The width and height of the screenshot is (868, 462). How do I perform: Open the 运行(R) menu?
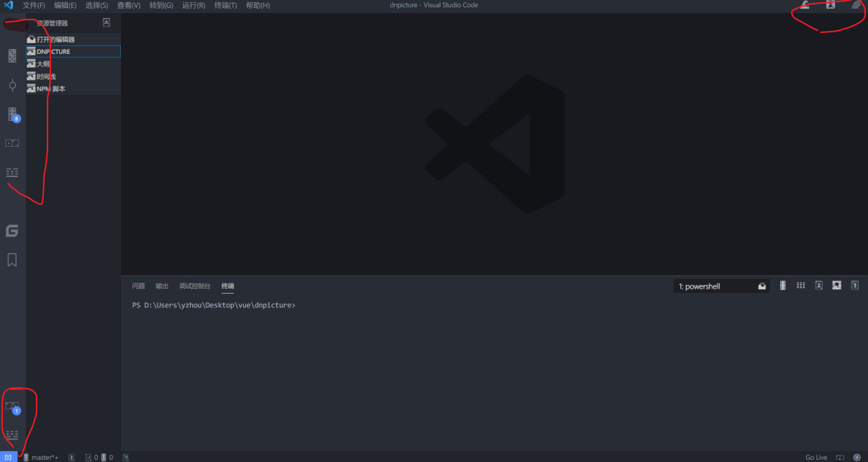[194, 5]
